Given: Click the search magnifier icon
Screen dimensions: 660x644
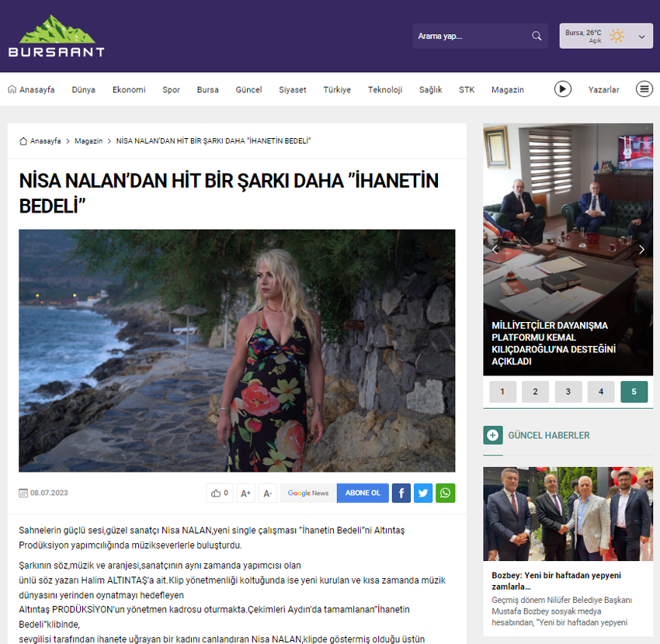Looking at the screenshot, I should click(x=537, y=36).
